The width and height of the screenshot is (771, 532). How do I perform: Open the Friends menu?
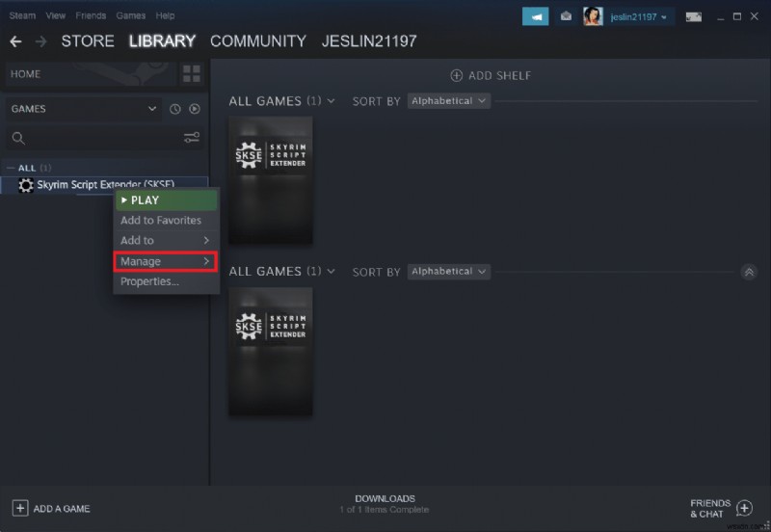(91, 15)
